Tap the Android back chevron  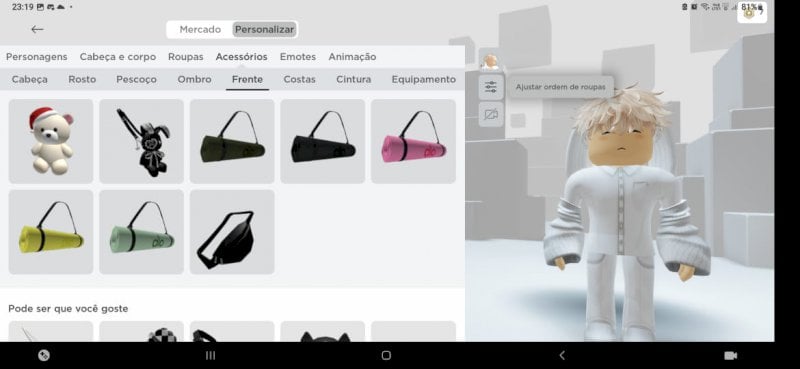point(562,355)
